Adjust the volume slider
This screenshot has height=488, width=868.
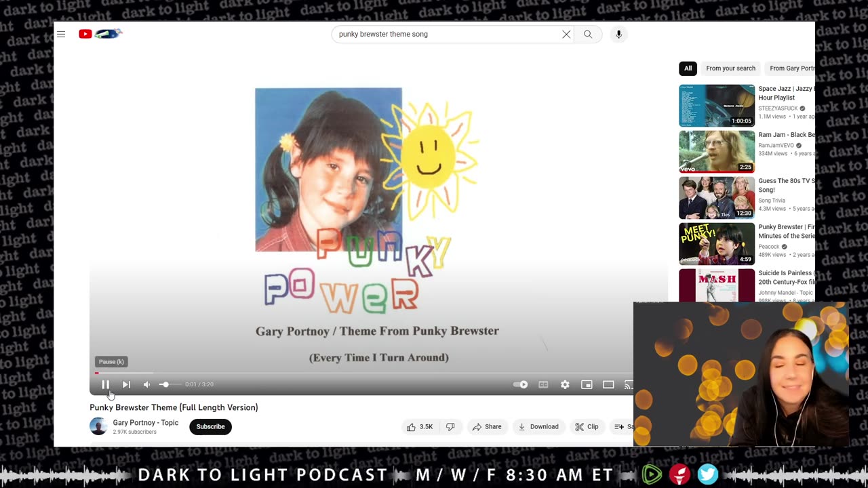point(170,384)
